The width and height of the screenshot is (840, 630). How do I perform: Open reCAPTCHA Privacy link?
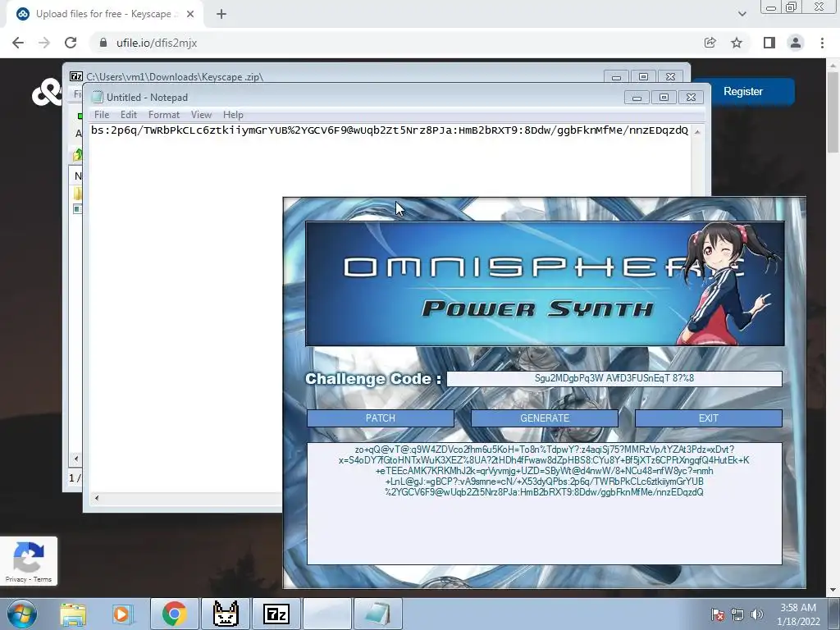click(16, 579)
